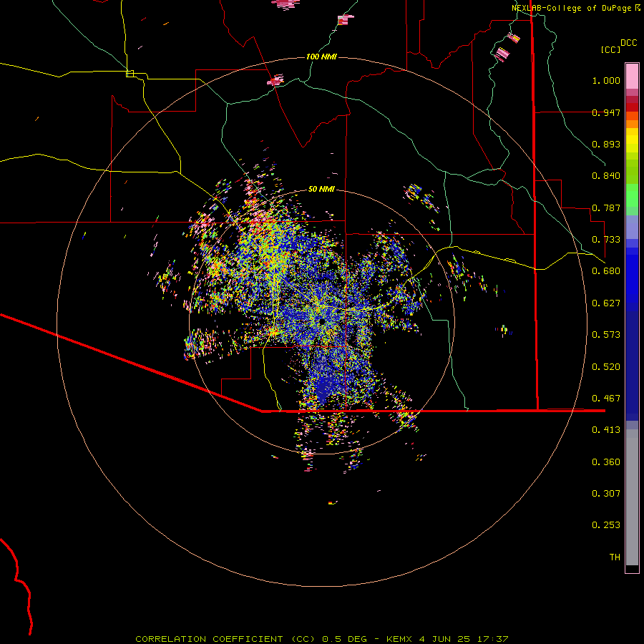644x644 pixels.
Task: Click the 0.680 value on color scale
Action: click(606, 271)
